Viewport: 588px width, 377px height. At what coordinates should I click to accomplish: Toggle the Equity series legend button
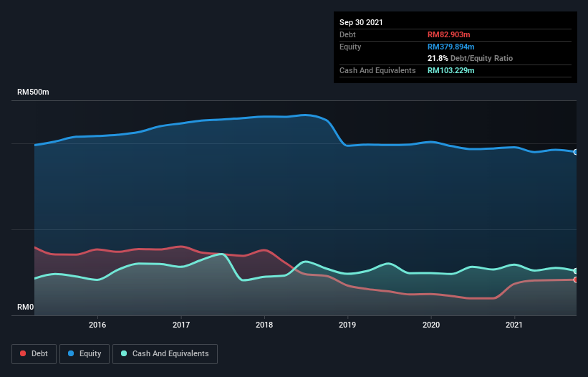(x=85, y=354)
